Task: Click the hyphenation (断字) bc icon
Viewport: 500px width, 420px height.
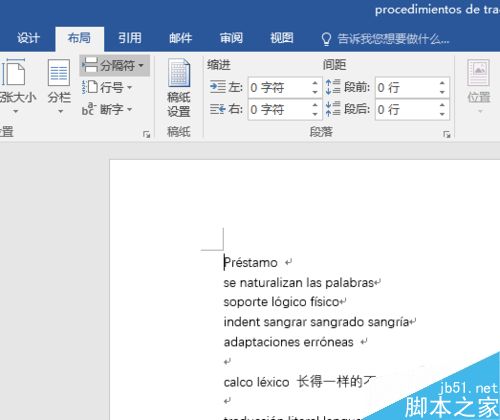Action: [89, 109]
